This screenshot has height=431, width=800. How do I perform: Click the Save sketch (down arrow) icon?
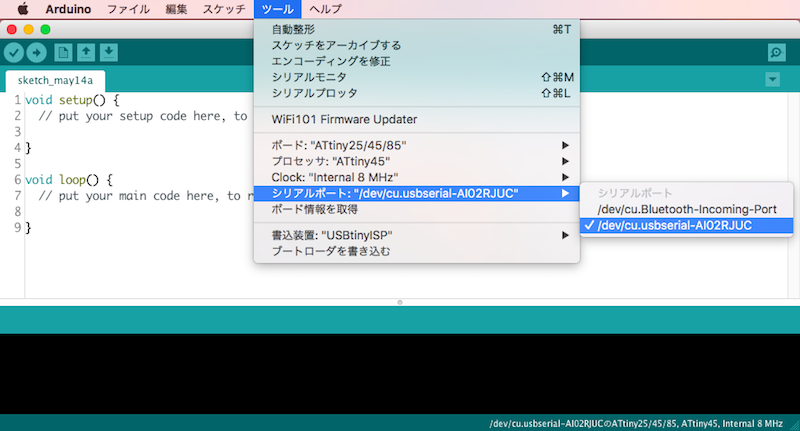pyautogui.click(x=109, y=52)
